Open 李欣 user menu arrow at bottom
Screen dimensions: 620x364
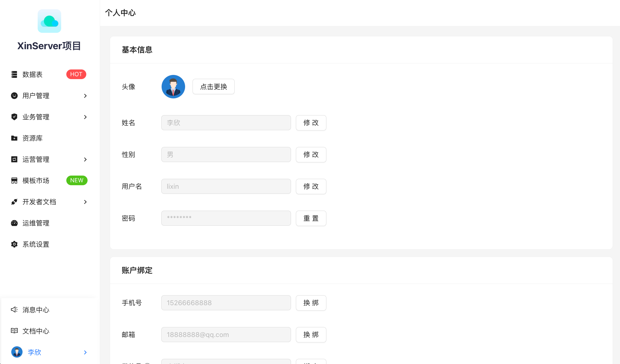click(x=85, y=352)
